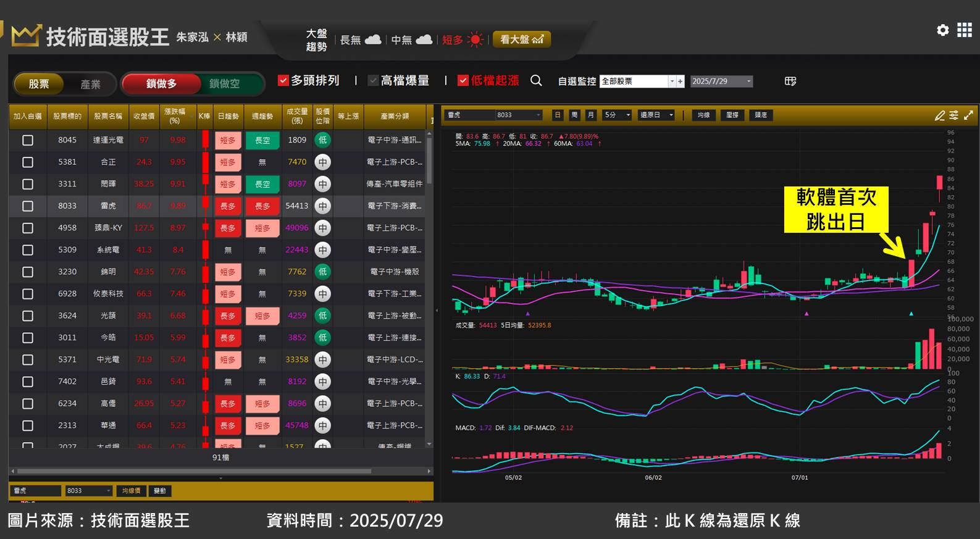Enable the 高檔爆量 checkbox
Image resolution: width=980 pixels, height=539 pixels.
coord(373,81)
